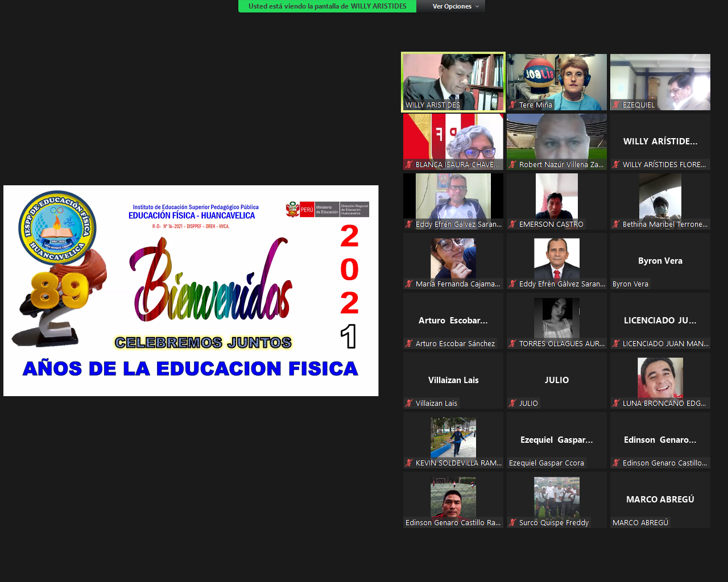This screenshot has width=728, height=582.
Task: Click muted mic icon on KEVIN SOLDEVILLA
Action: (409, 463)
